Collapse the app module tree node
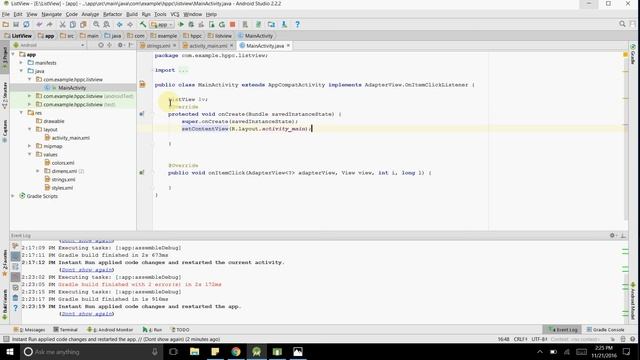Screen dimensions: 640x360 coord(13,54)
